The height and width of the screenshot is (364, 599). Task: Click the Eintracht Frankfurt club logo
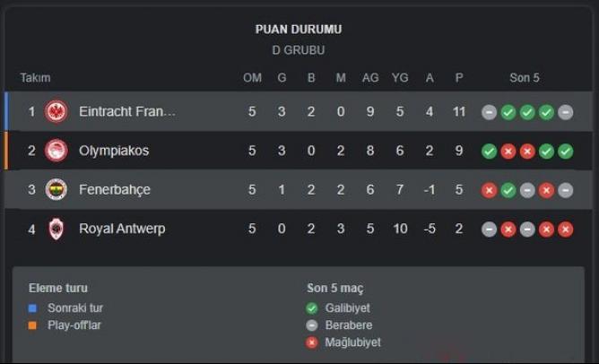[x=56, y=112]
